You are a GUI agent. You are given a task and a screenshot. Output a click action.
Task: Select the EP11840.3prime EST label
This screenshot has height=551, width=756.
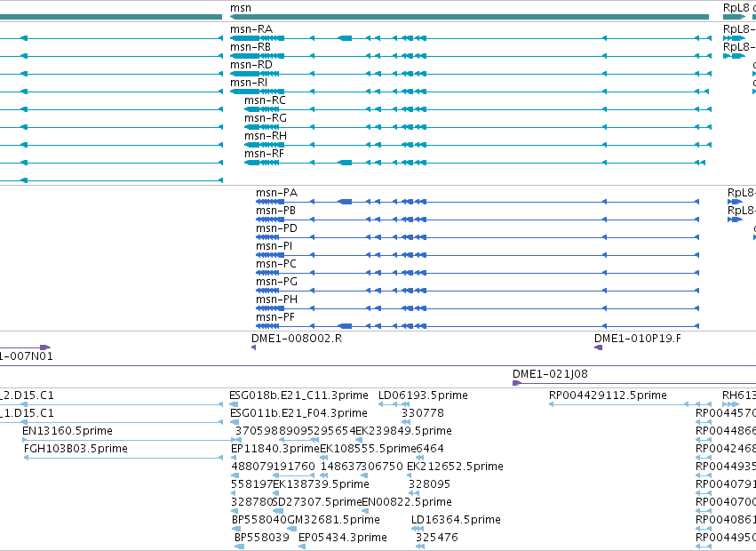[275, 448]
